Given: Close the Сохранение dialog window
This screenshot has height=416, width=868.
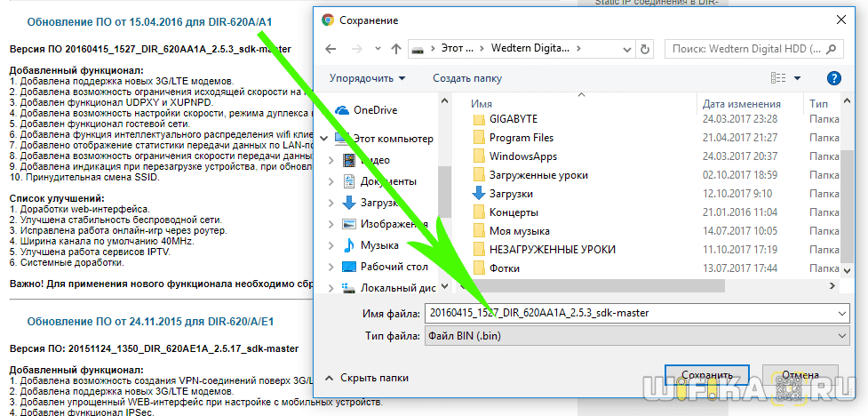Looking at the screenshot, I should point(840,20).
